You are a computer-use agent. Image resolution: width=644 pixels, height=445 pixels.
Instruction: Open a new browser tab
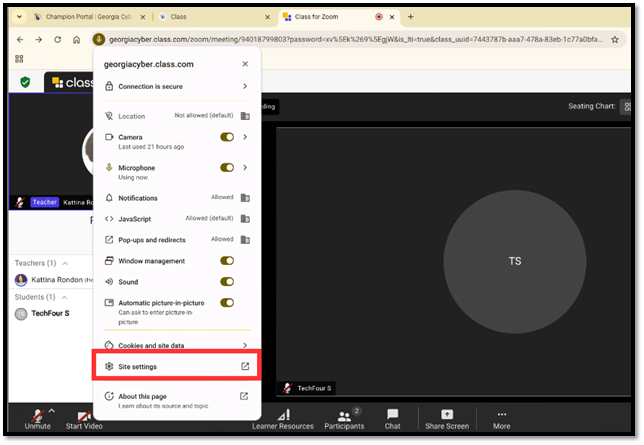(411, 17)
